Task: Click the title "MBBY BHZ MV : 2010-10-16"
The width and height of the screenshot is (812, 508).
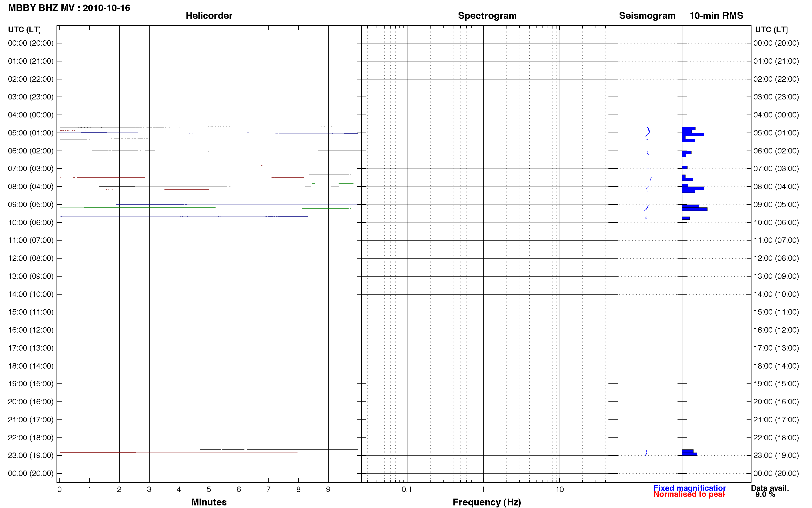Action: pyautogui.click(x=69, y=8)
